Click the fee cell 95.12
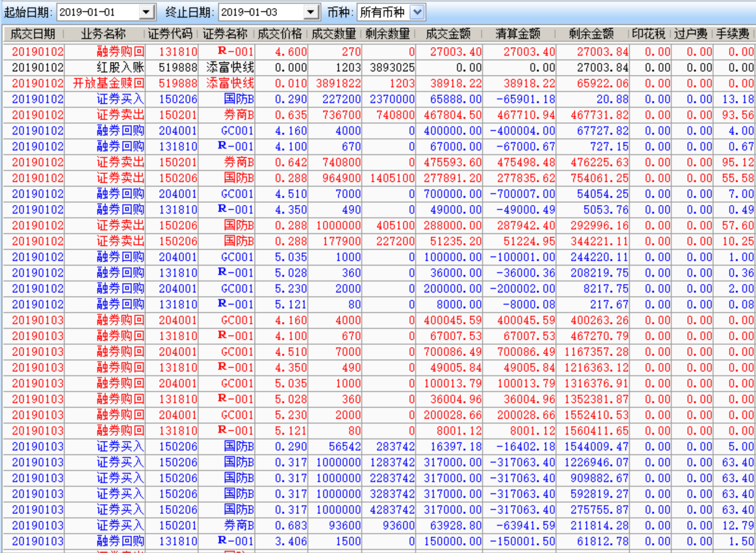 735,162
